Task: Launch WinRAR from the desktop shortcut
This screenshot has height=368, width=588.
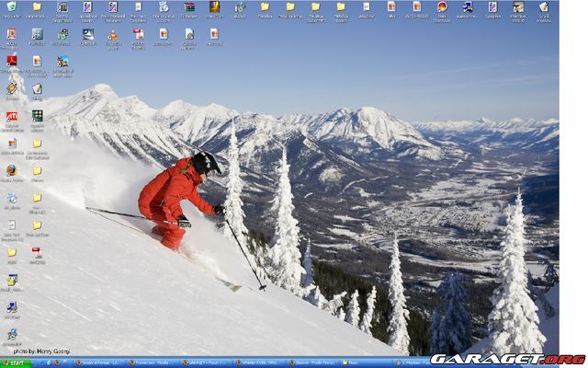Action: click(213, 7)
